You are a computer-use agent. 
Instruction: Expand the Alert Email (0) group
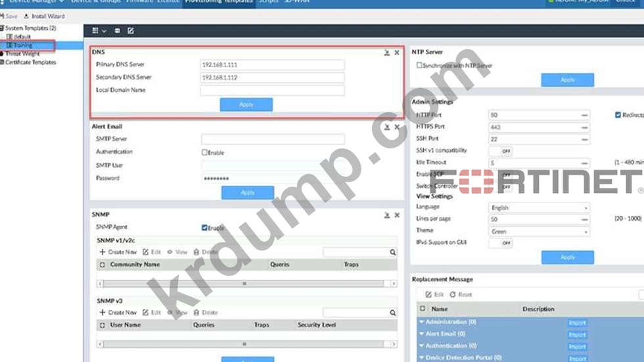pyautogui.click(x=421, y=334)
